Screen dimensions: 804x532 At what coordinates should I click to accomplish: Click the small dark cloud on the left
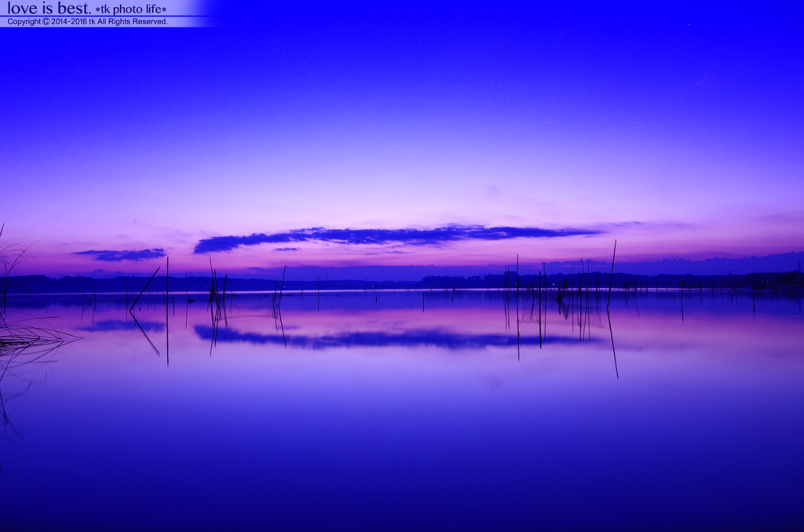(x=122, y=254)
